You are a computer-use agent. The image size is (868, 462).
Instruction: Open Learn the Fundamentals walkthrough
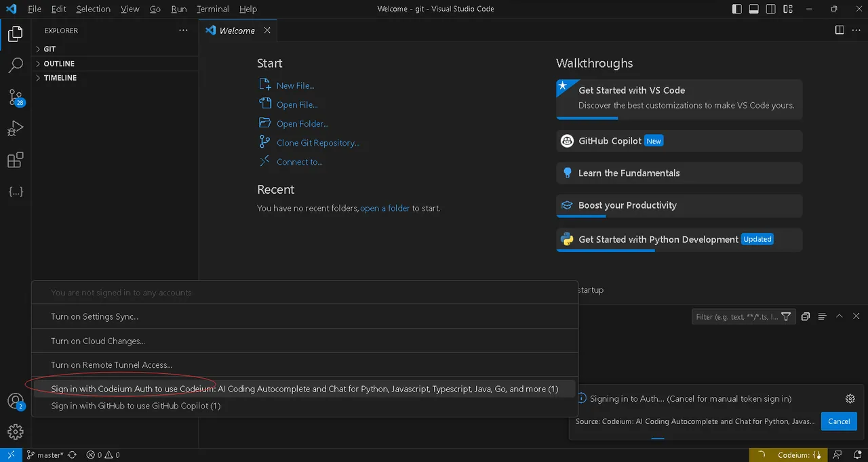pos(679,173)
